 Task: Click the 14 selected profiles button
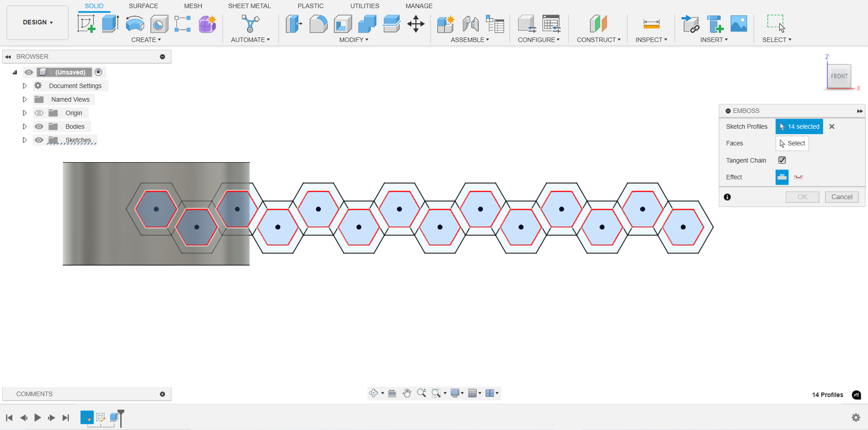[799, 126]
